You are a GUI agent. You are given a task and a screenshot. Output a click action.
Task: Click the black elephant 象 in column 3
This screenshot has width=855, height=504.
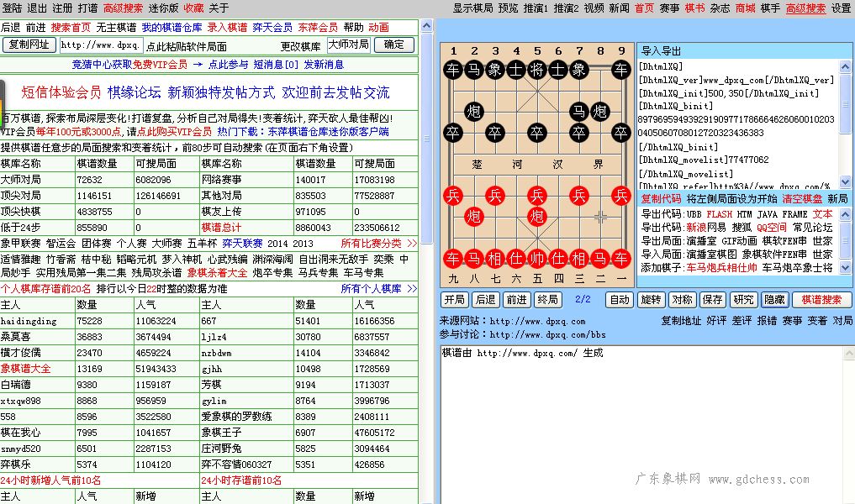coord(495,69)
